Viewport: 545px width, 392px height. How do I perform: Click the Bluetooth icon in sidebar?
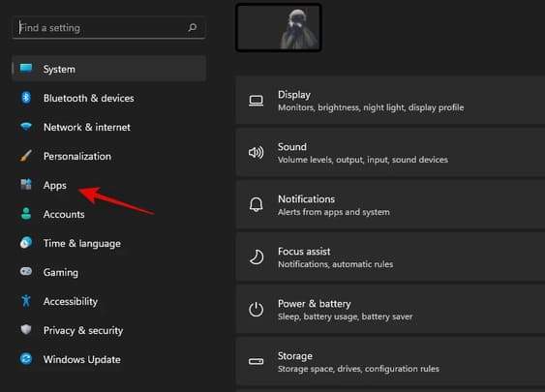point(26,98)
